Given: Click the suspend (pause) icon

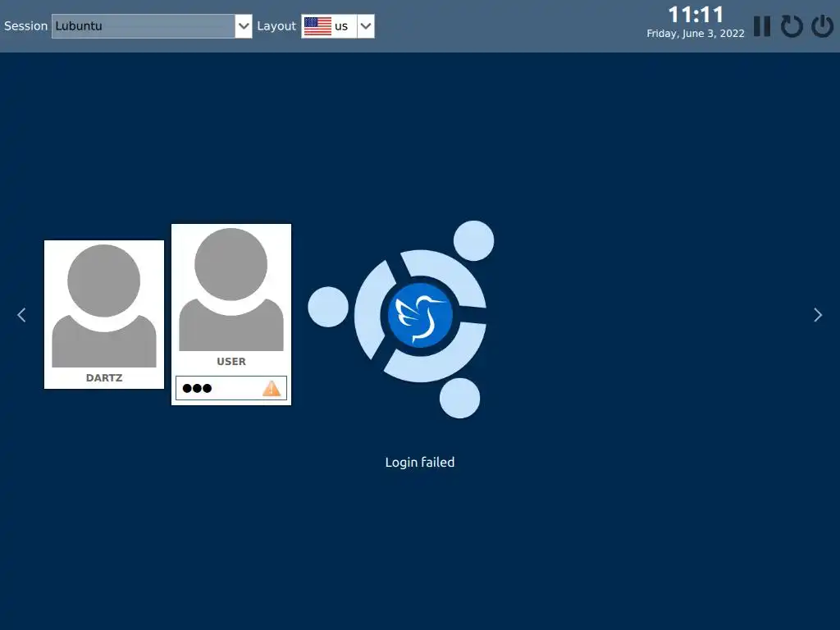Looking at the screenshot, I should (x=762, y=25).
